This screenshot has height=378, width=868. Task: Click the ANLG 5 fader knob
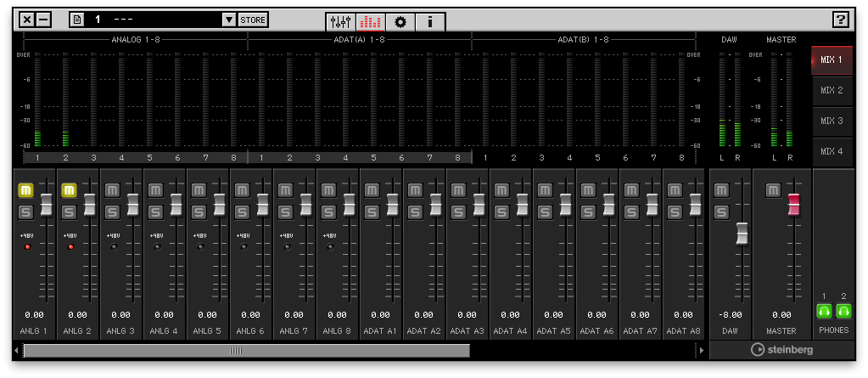(x=220, y=205)
